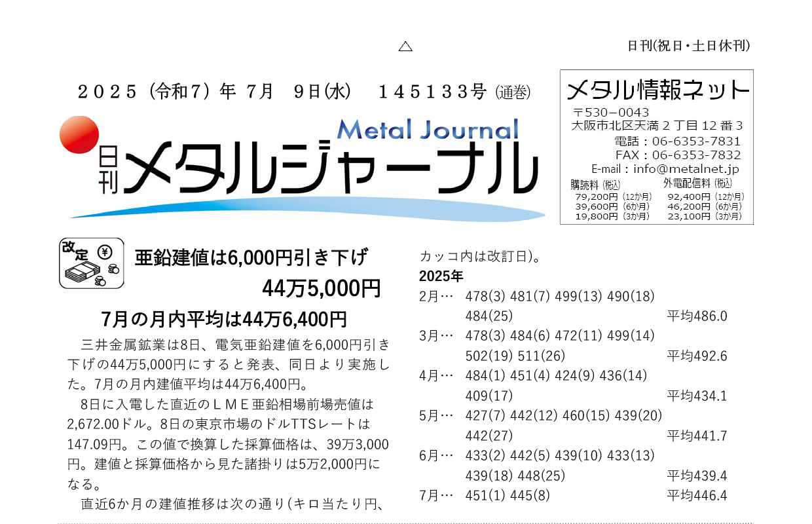The height and width of the screenshot is (524, 812).
Task: Click the 19,800円 (3か月) price
Action: click(x=612, y=216)
